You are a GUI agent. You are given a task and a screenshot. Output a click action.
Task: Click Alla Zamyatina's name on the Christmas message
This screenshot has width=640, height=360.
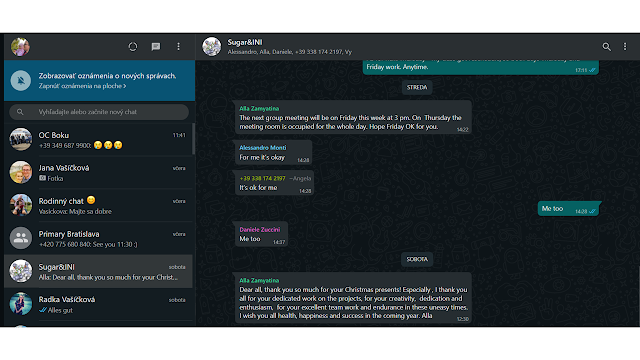click(x=259, y=280)
